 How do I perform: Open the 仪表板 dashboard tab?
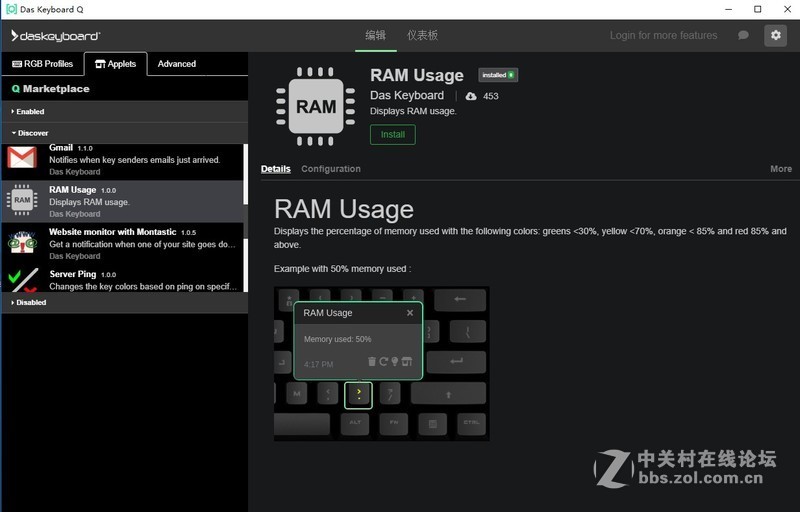(422, 35)
